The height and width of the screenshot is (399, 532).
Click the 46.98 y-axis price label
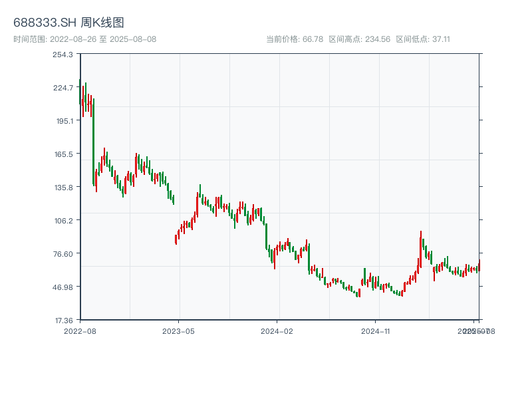point(63,287)
